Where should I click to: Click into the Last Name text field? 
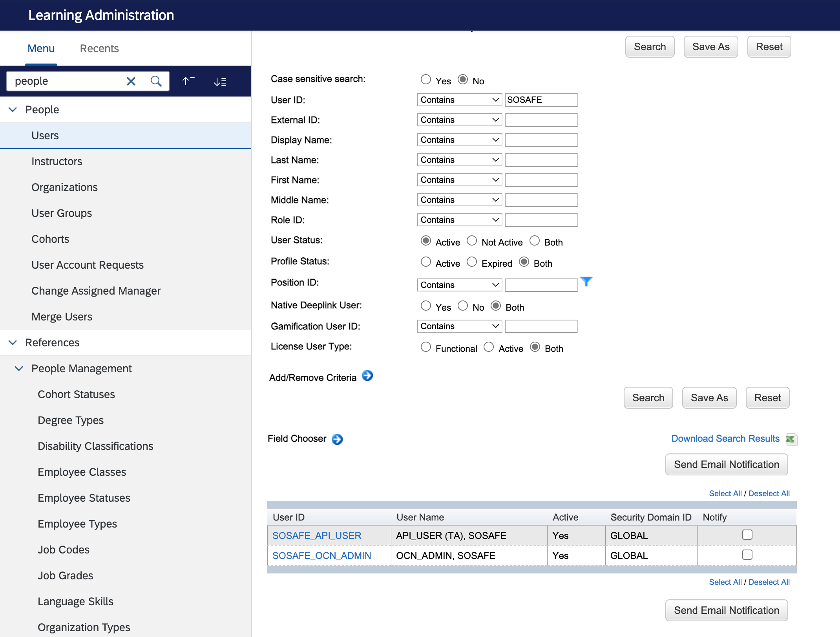[541, 160]
